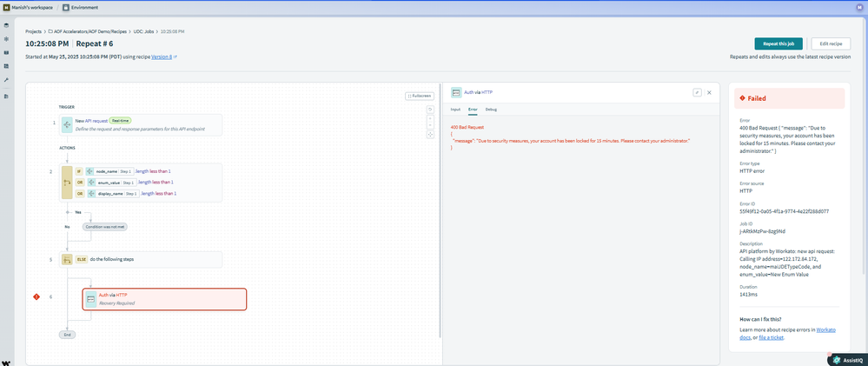Open the AssistIQ helper
This screenshot has height=366, width=868.
tap(846, 357)
